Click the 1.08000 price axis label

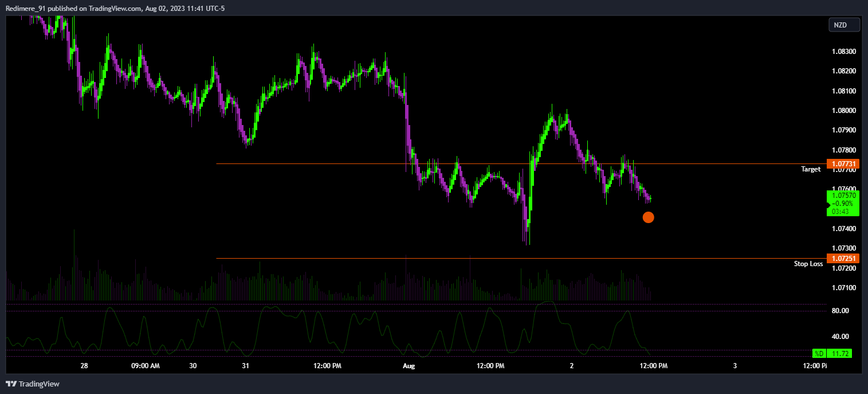coord(843,111)
